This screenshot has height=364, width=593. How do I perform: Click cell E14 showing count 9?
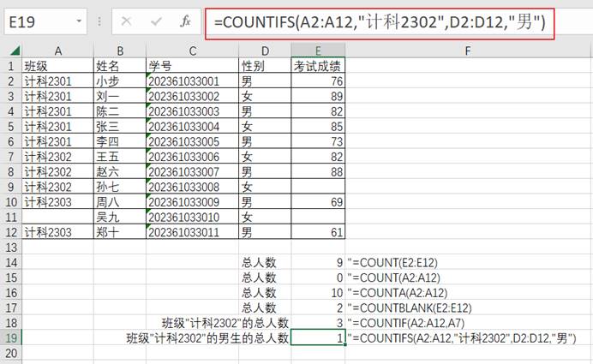coord(318,262)
